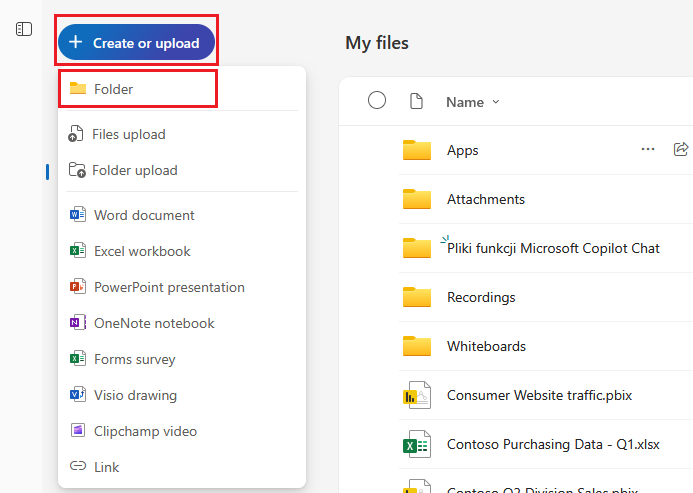Click the My files heading
This screenshot has height=493, width=693.
[377, 43]
